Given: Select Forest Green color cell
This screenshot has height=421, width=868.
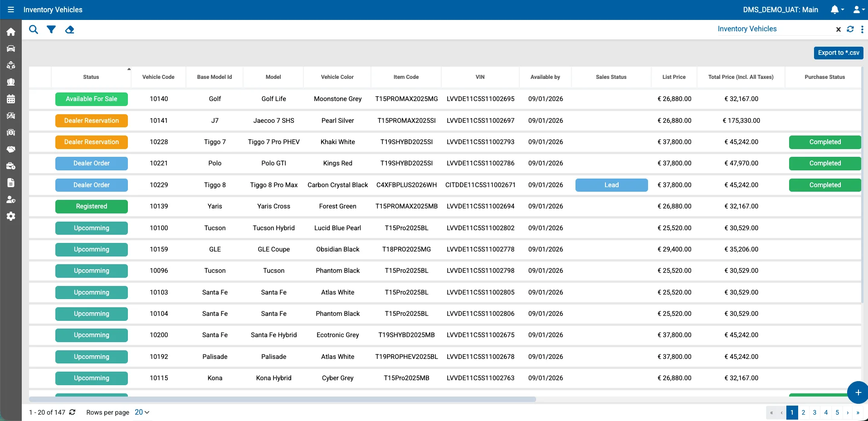Looking at the screenshot, I should 338,206.
